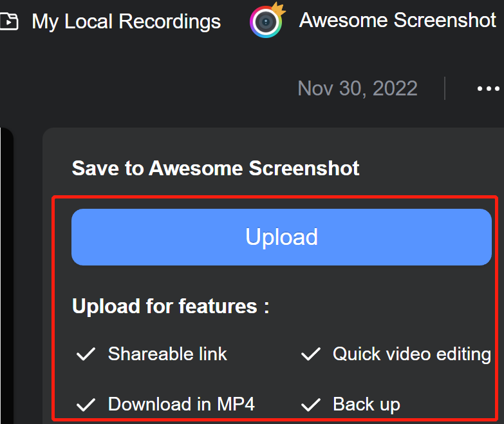Click the Save to Awesome Screenshot heading
Viewport: 504px width, 424px height.
pyautogui.click(x=216, y=168)
